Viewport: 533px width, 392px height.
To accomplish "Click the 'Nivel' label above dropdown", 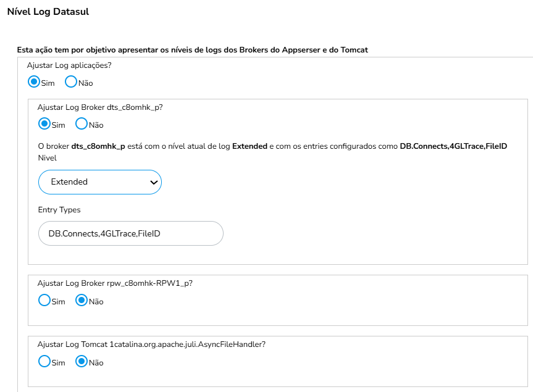I will [48, 158].
